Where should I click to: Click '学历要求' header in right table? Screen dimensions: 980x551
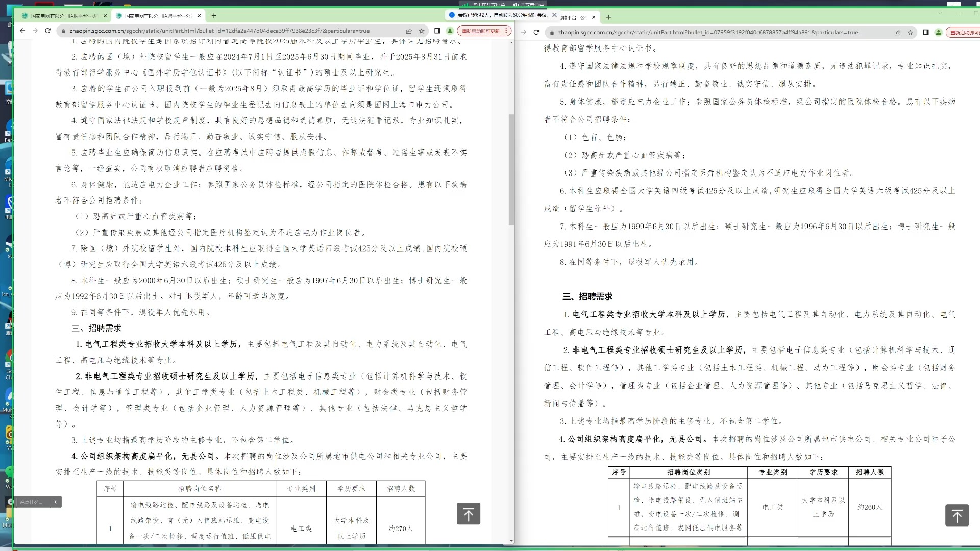tap(823, 472)
